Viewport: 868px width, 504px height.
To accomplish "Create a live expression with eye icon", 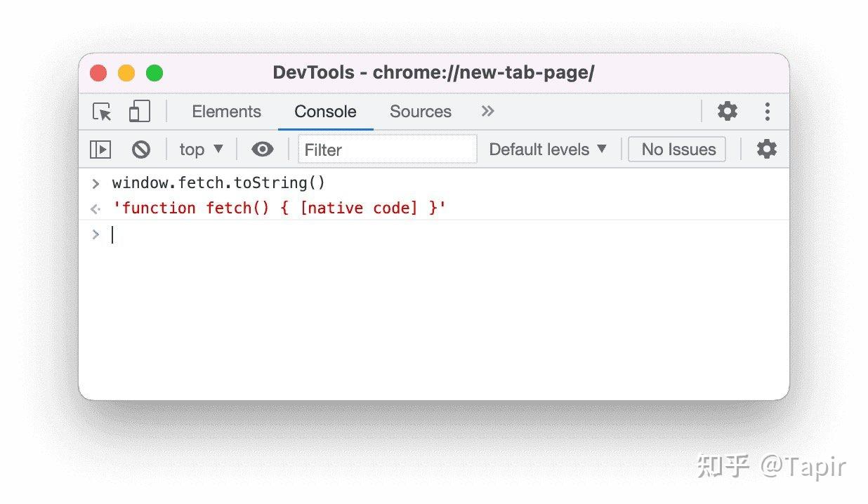I will point(263,149).
